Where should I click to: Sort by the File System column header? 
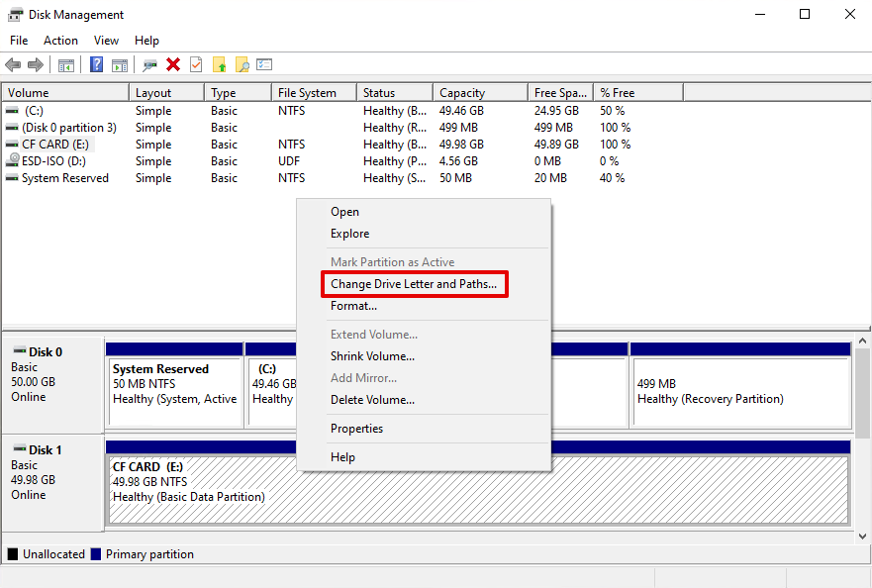(314, 92)
